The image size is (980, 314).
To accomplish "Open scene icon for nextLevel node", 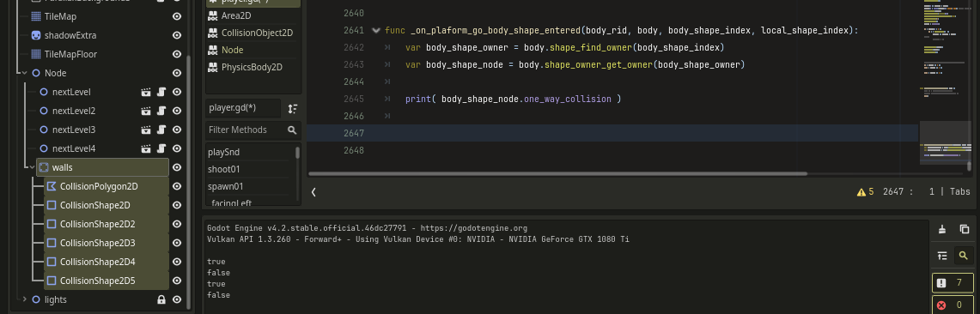I will [146, 93].
